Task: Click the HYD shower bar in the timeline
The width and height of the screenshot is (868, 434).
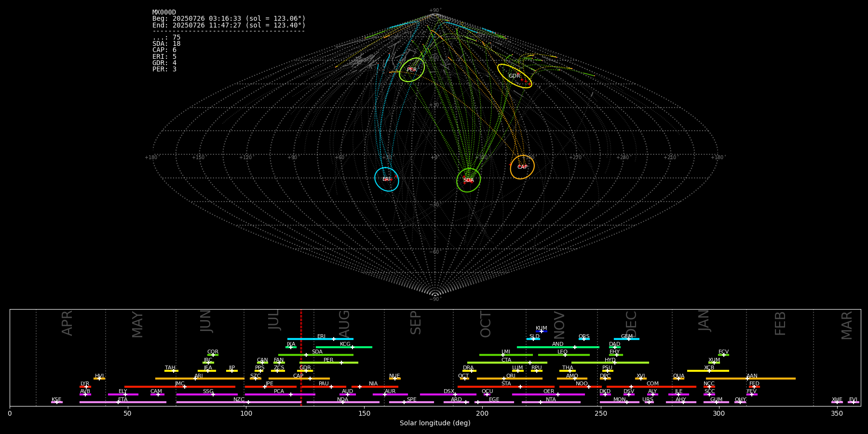Action: (610, 363)
